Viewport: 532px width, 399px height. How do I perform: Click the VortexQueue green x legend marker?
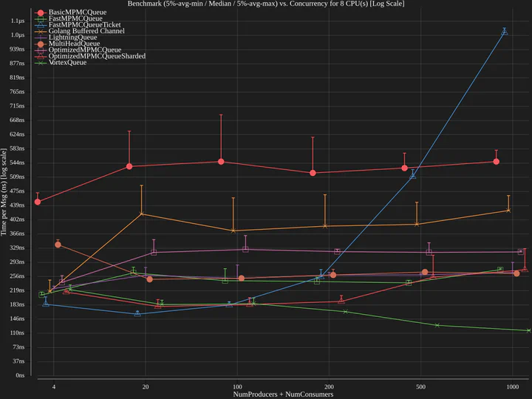[x=41, y=63]
